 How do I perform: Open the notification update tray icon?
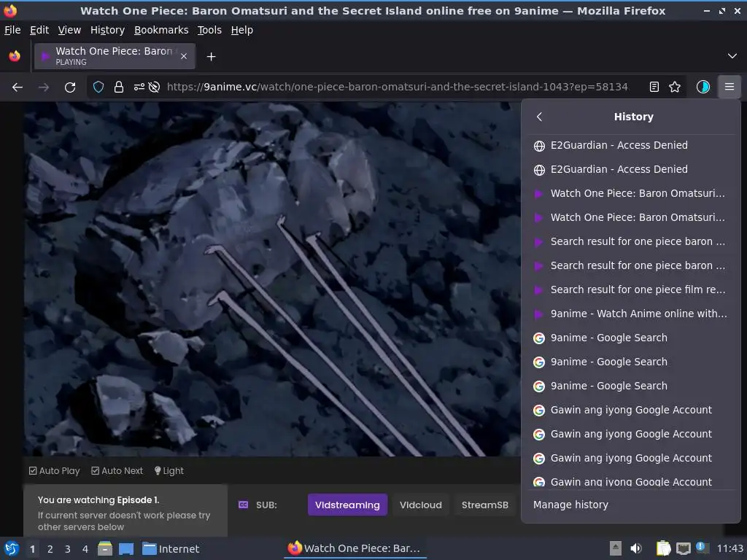701,547
